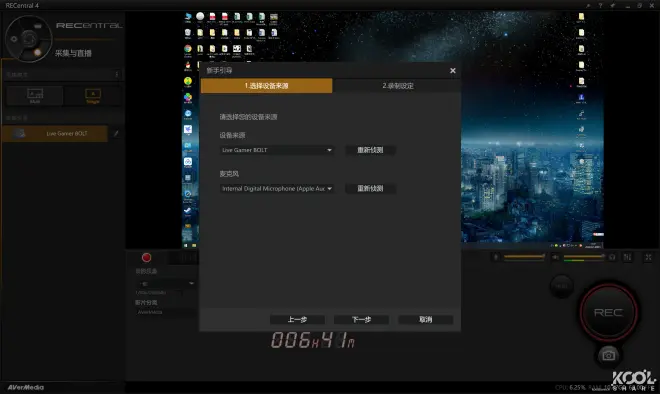Click the pencil edit icon beside Live Gamer BOLT
660x394 pixels.
116,133
